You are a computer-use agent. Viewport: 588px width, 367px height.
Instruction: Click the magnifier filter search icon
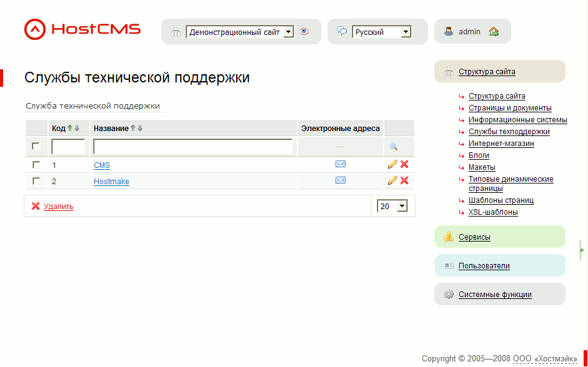coord(393,147)
